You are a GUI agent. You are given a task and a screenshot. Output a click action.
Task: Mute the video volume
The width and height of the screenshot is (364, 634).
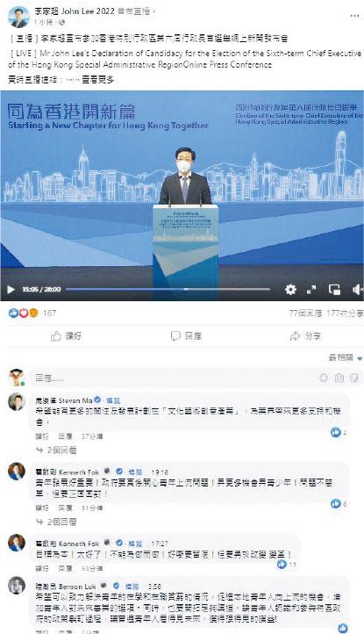click(x=357, y=290)
